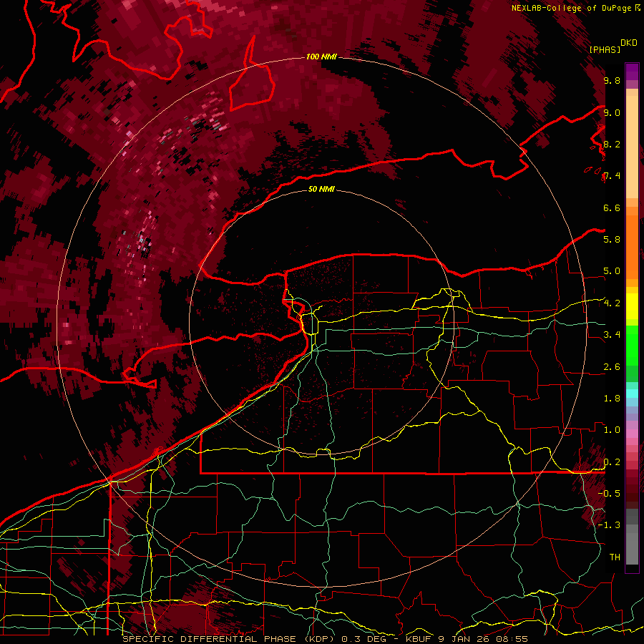644x644 pixels.
Task: Click the TH label on the color scale
Action: [x=615, y=557]
